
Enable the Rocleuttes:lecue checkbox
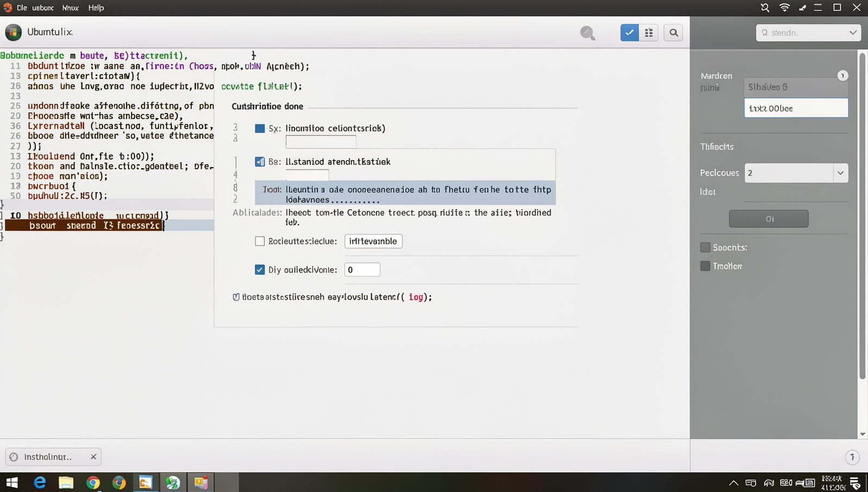pos(260,241)
